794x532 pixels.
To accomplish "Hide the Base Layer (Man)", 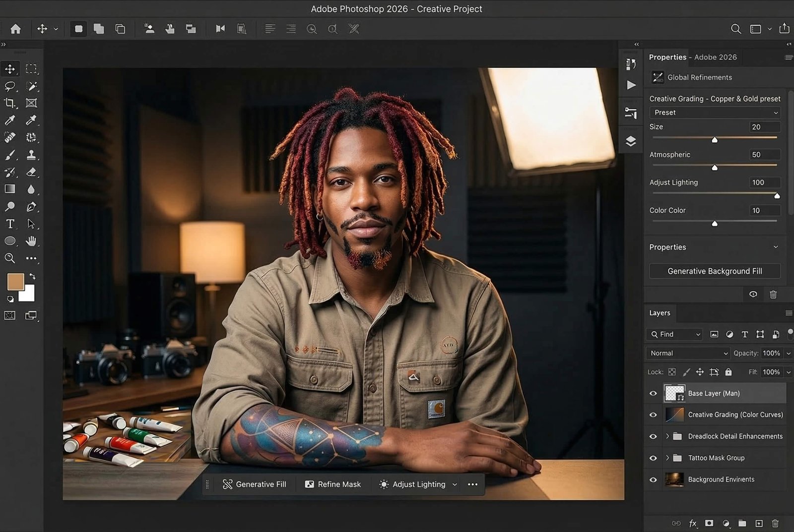I will [x=653, y=393].
